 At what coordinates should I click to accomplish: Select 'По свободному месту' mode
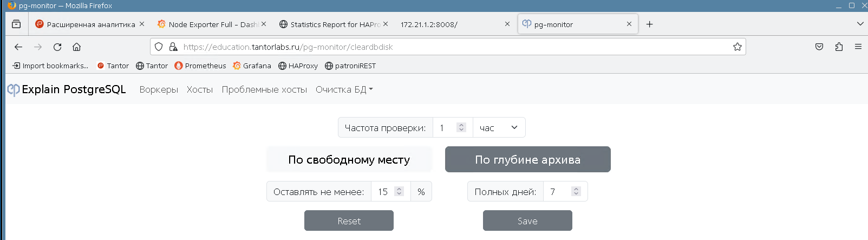(x=349, y=160)
